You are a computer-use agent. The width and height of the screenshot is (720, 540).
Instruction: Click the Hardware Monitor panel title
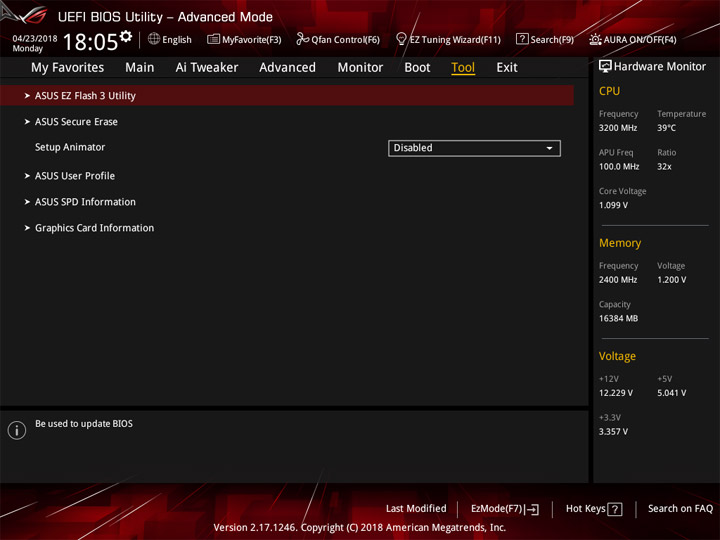(x=660, y=67)
